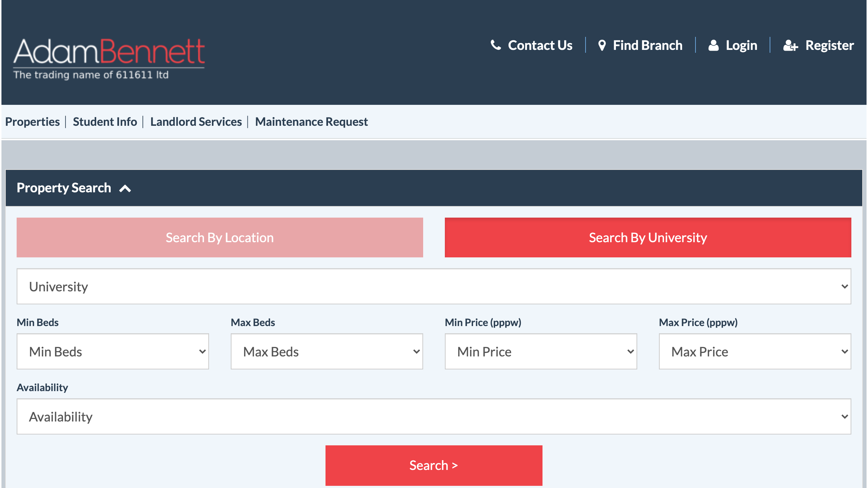Click the map pin icon beside Find Branch
The image size is (868, 488).
click(x=602, y=46)
